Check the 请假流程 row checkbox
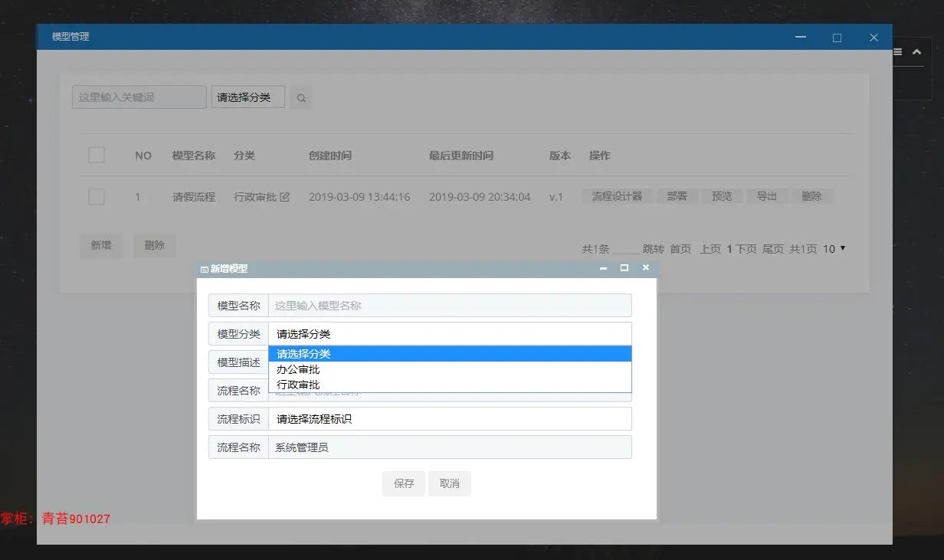 pyautogui.click(x=97, y=197)
